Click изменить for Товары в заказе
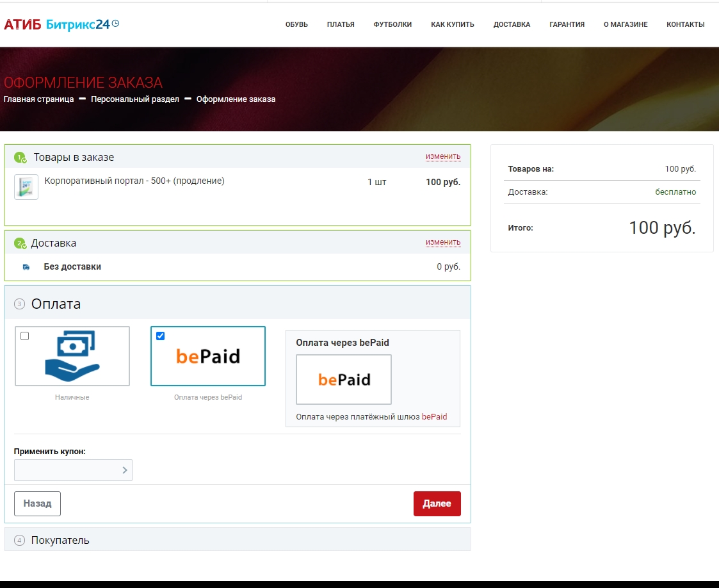The image size is (719, 588). click(443, 156)
